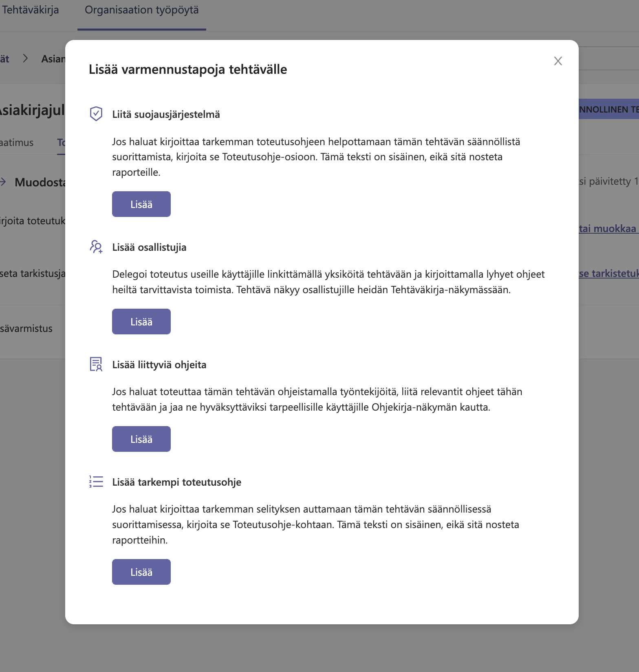The height and width of the screenshot is (672, 639).
Task: Click the Asian breadcrumb item
Action: (x=53, y=59)
